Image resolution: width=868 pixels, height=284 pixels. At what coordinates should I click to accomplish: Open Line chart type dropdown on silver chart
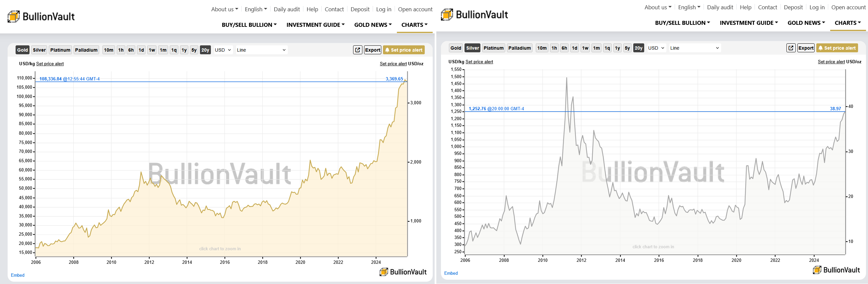[695, 48]
